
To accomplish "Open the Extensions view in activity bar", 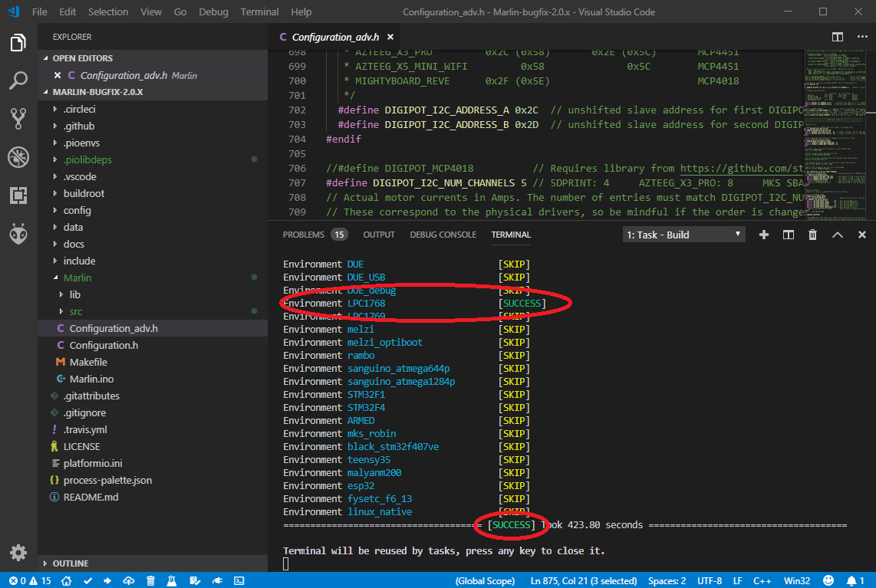I will [18, 195].
